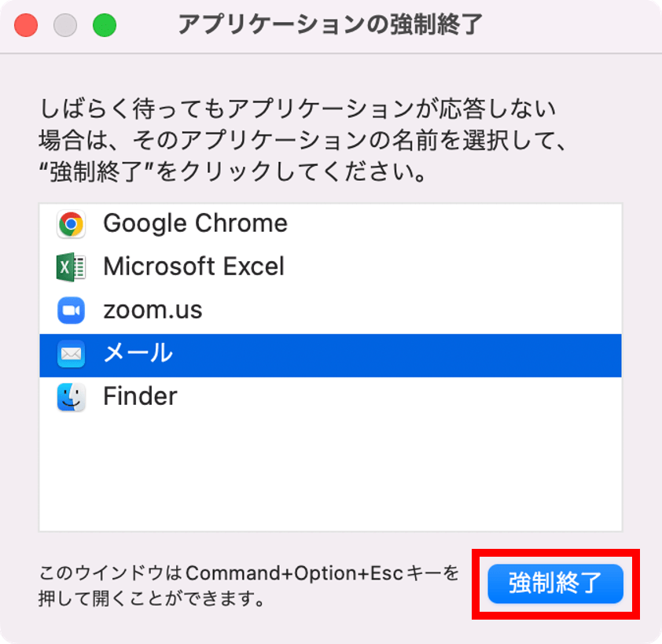Image resolution: width=662 pixels, height=644 pixels.
Task: Click the gray minimize window button
Action: [65, 26]
